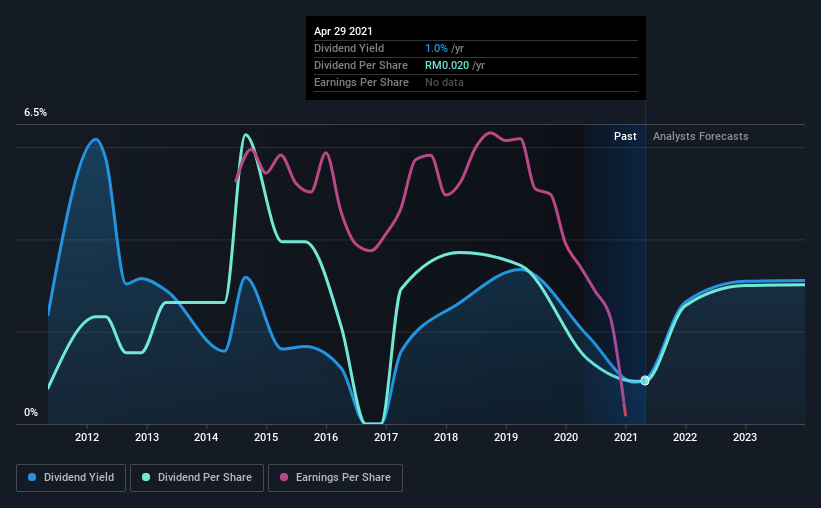Click the Past section label

coord(625,136)
